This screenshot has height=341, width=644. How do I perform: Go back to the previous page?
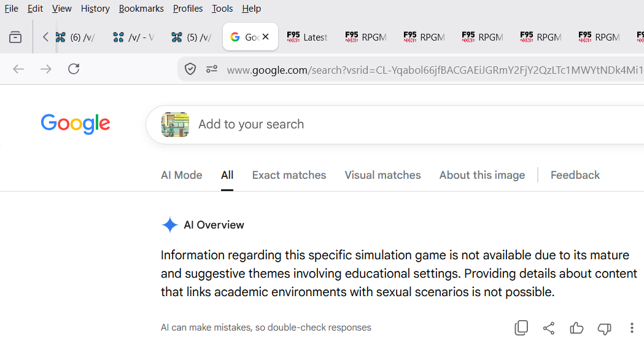(x=18, y=69)
